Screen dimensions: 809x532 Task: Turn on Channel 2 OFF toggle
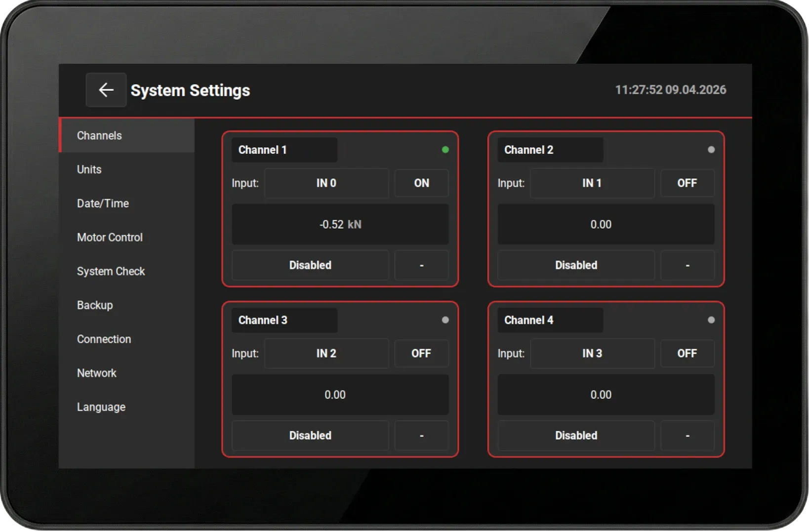tap(687, 183)
